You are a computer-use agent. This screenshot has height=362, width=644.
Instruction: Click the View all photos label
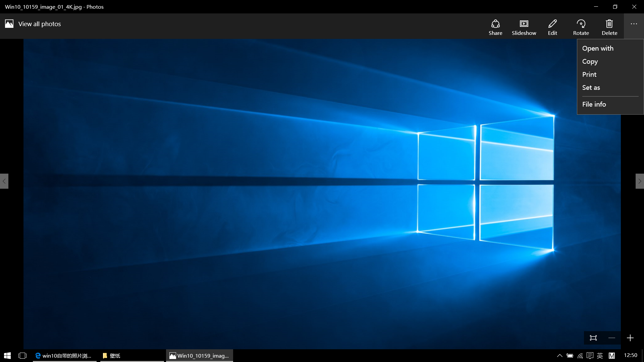pos(40,24)
